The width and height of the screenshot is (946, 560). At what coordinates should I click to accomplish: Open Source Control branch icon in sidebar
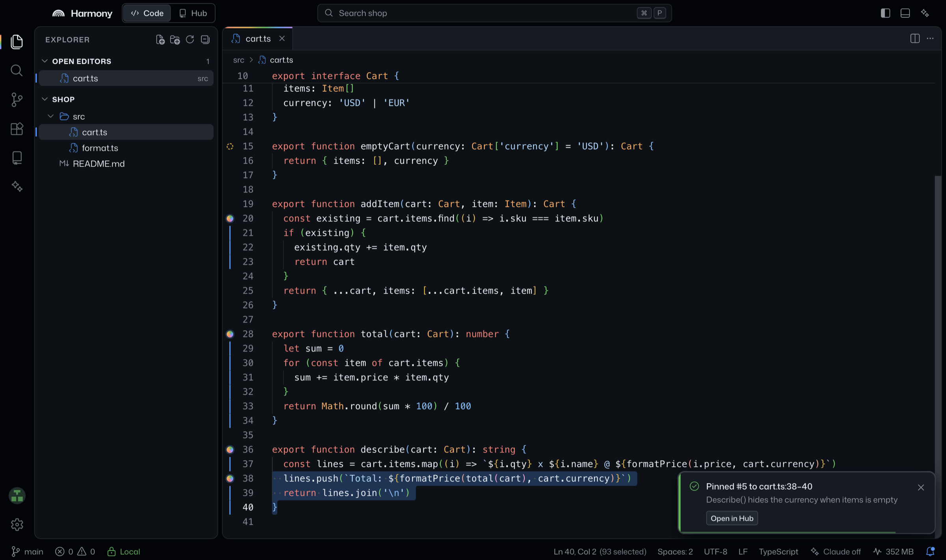(x=17, y=100)
